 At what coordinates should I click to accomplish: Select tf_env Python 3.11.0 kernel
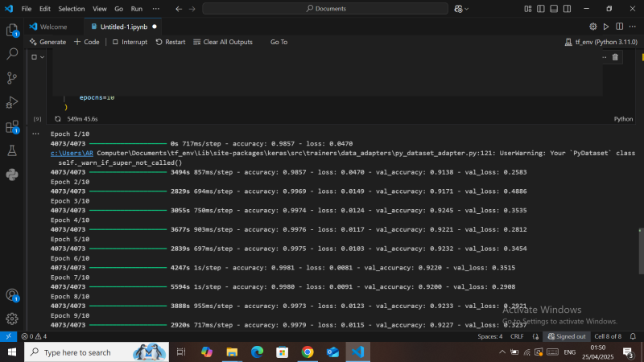(601, 42)
